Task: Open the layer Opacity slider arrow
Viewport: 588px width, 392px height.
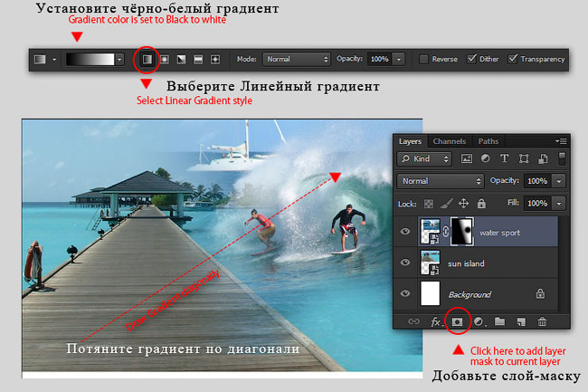Action: pos(559,181)
